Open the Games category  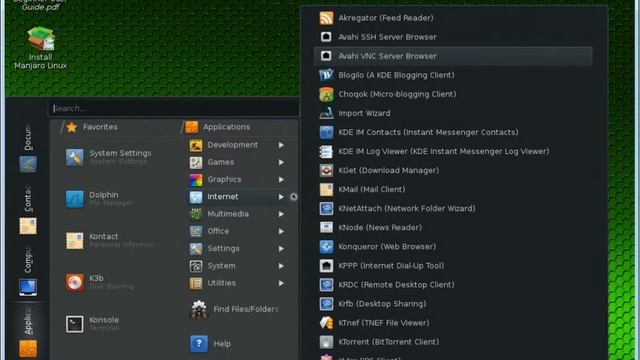(237, 162)
